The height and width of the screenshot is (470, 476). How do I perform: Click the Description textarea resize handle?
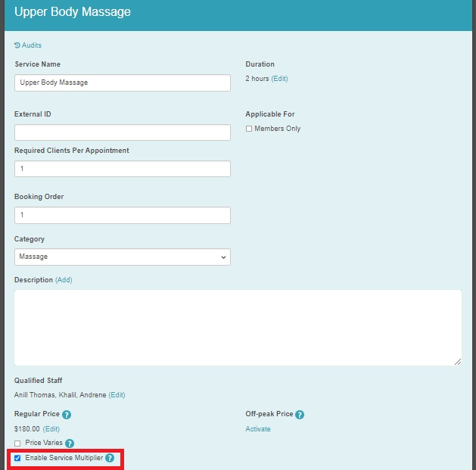click(458, 362)
